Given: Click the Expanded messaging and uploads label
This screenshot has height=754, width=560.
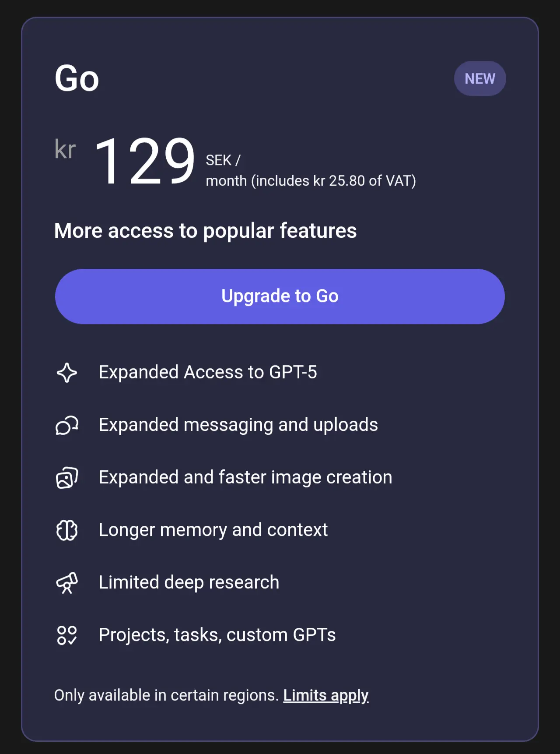Looking at the screenshot, I should [x=238, y=425].
